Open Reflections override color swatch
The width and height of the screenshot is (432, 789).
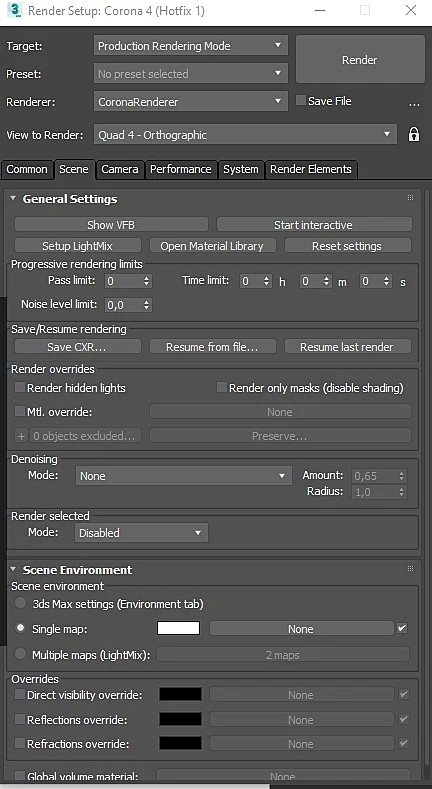coord(181,719)
